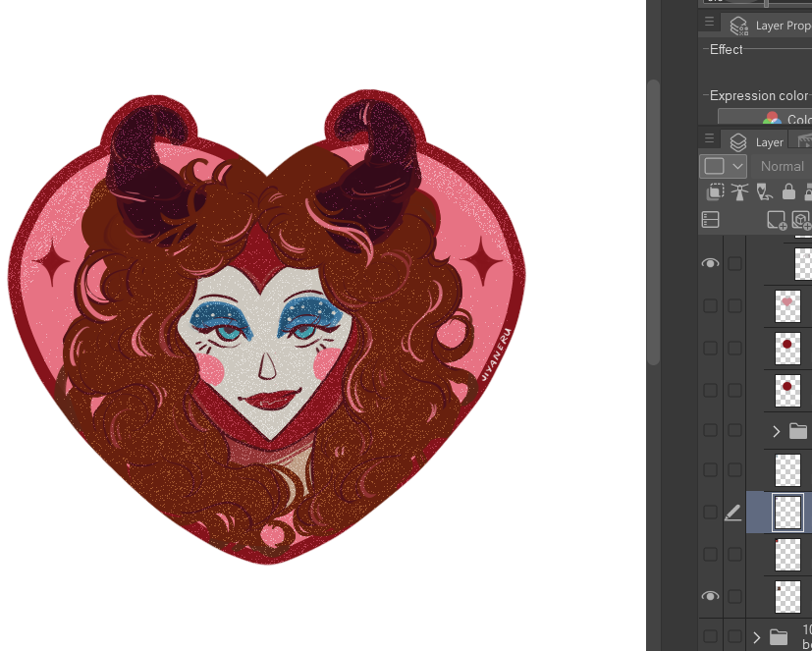
Task: Click the selected layer's highlighted thumbnail
Action: click(x=787, y=513)
